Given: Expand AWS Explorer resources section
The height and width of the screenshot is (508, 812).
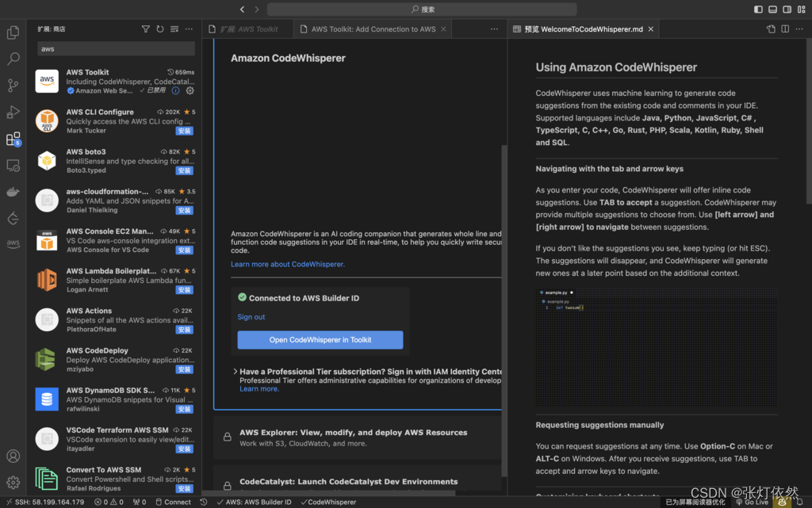Looking at the screenshot, I should point(358,437).
